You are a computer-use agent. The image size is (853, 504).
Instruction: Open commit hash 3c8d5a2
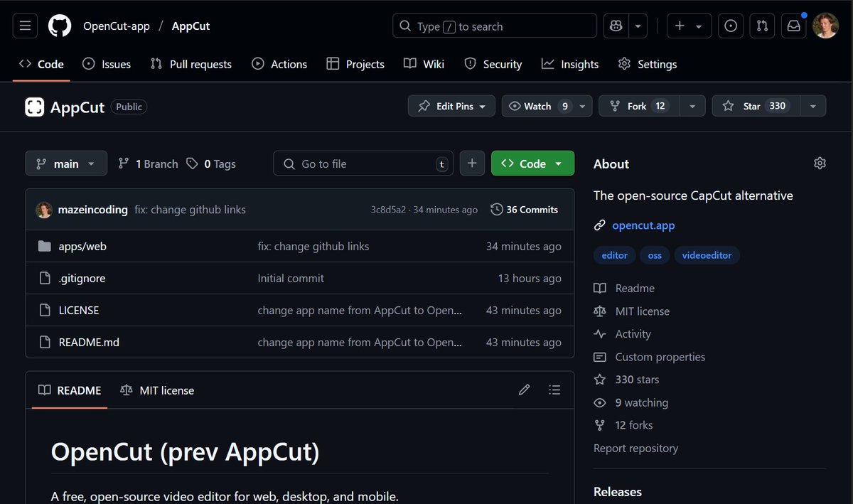coord(388,210)
